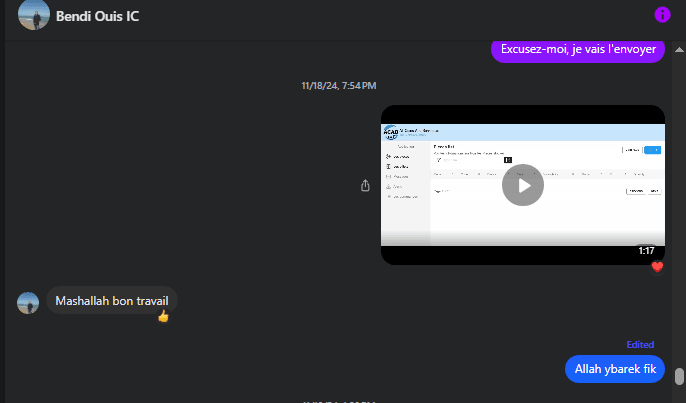Click the ACAD logo inside the video preview
Viewport: 686px width, 403px height.
[x=391, y=133]
